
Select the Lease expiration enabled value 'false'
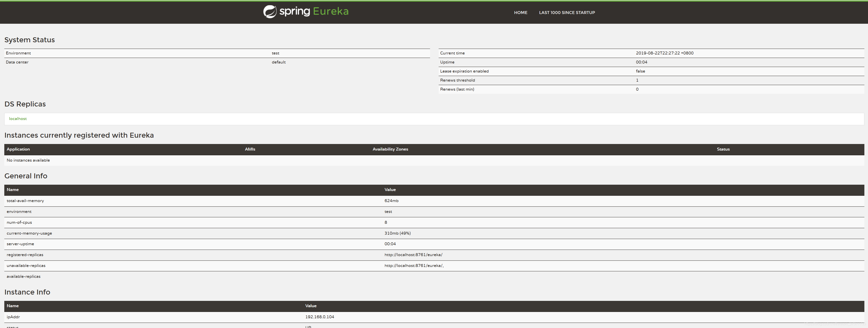tap(640, 71)
